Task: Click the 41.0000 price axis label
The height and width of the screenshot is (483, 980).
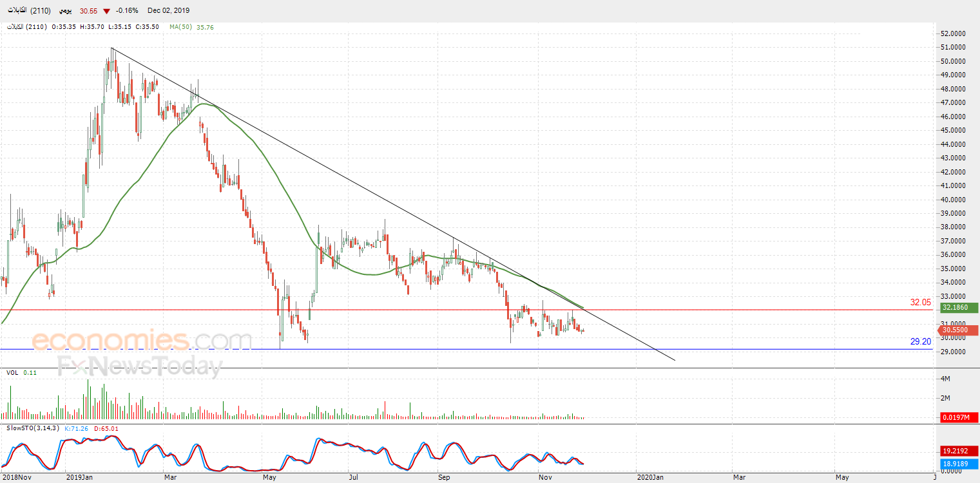Action: tap(954, 185)
